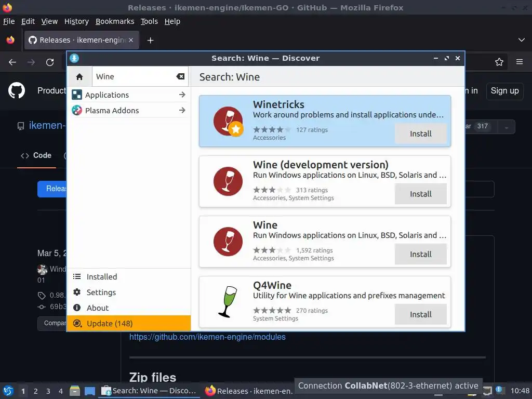Open the History menu
Viewport: 532px width, 399px height.
pos(76,21)
